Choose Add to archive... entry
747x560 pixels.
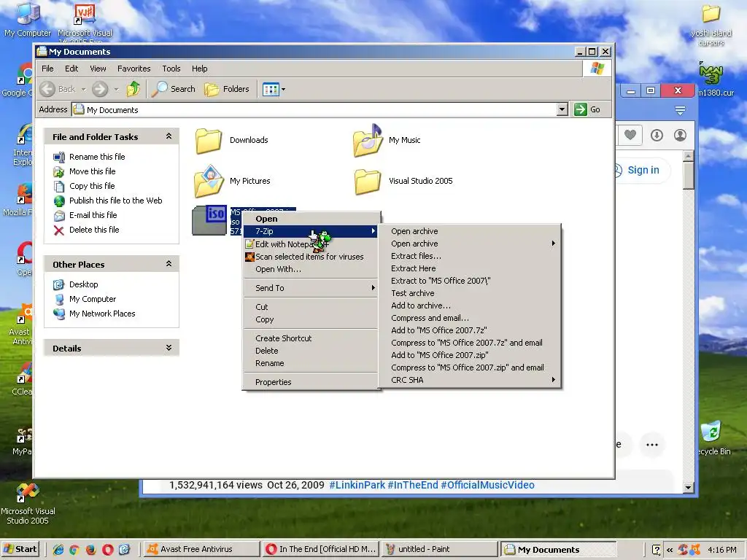click(469, 306)
